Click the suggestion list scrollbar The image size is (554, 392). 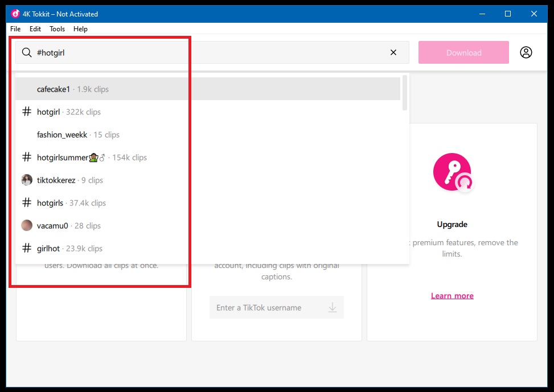click(x=404, y=91)
